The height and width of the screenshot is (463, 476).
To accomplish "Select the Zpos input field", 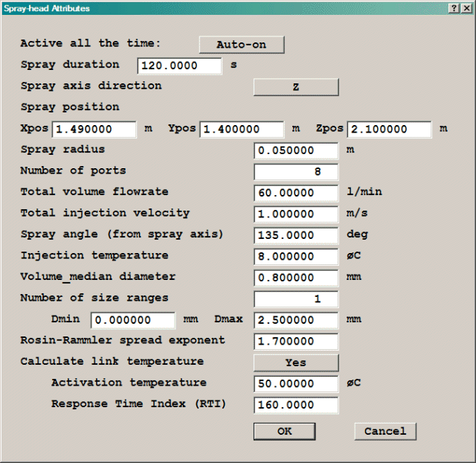I will click(389, 130).
